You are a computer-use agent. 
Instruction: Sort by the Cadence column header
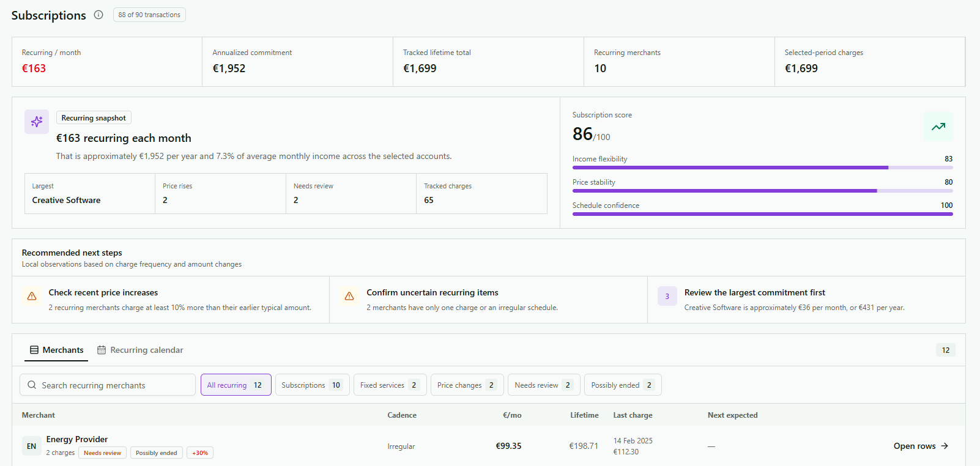tap(402, 415)
